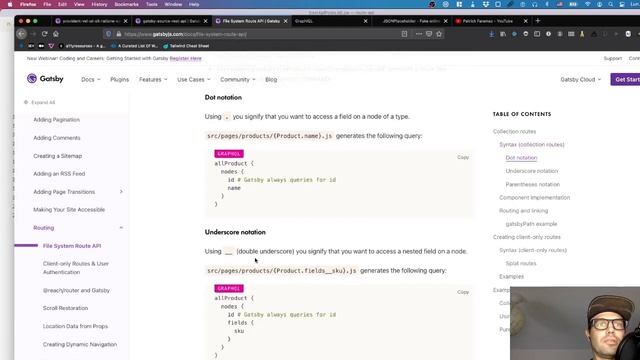Switch to the gatsby-source-rest-api tab
This screenshot has width=640, height=360.
click(x=171, y=21)
